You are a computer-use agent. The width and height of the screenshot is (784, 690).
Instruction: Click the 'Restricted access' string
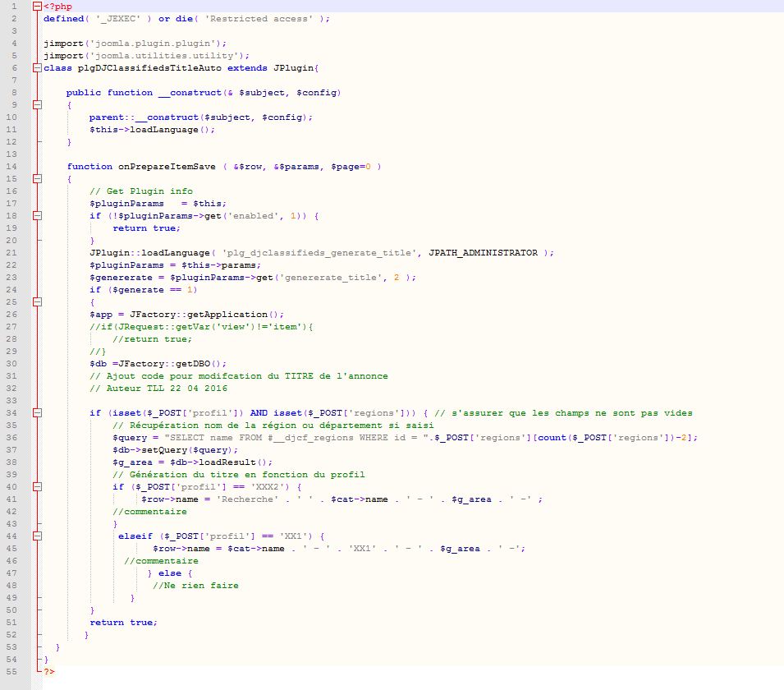(x=259, y=19)
